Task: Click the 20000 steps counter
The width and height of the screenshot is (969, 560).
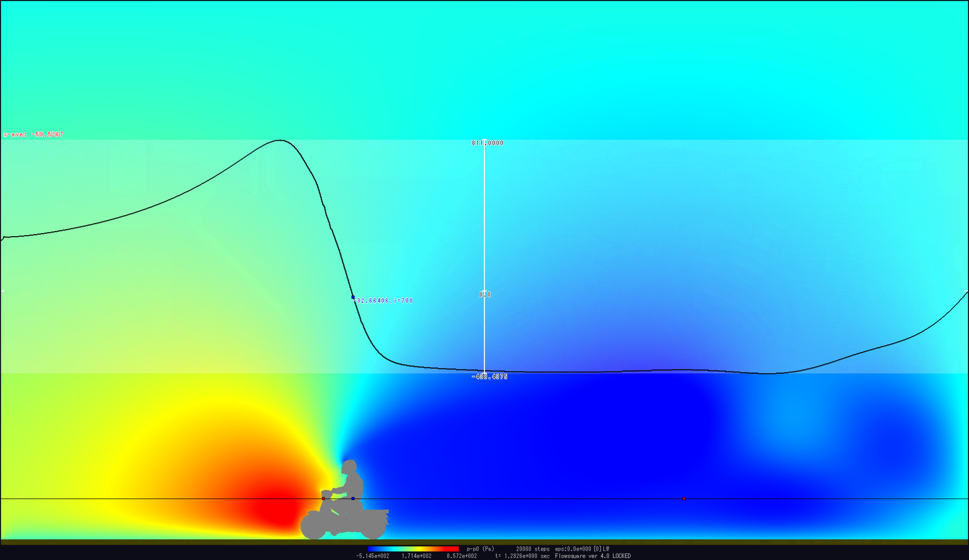Action: (532, 549)
